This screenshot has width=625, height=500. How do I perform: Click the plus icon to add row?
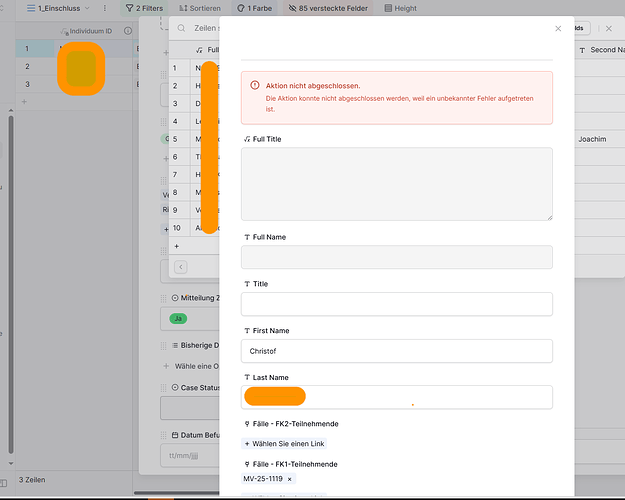click(x=177, y=245)
